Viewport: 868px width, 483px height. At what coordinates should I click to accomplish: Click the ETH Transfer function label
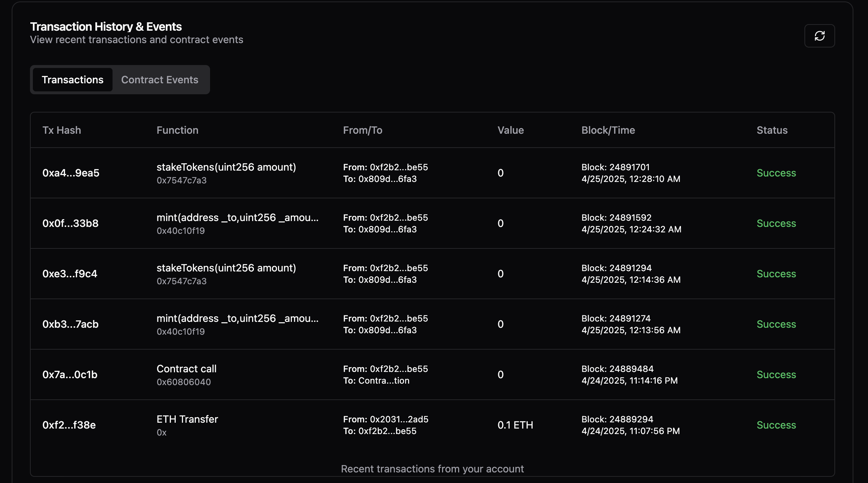coord(187,419)
